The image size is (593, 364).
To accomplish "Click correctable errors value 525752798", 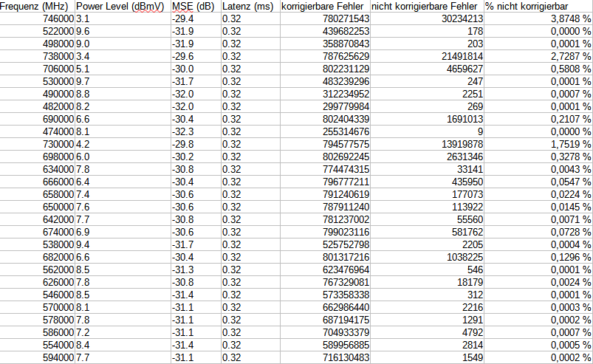I will [x=325, y=244].
